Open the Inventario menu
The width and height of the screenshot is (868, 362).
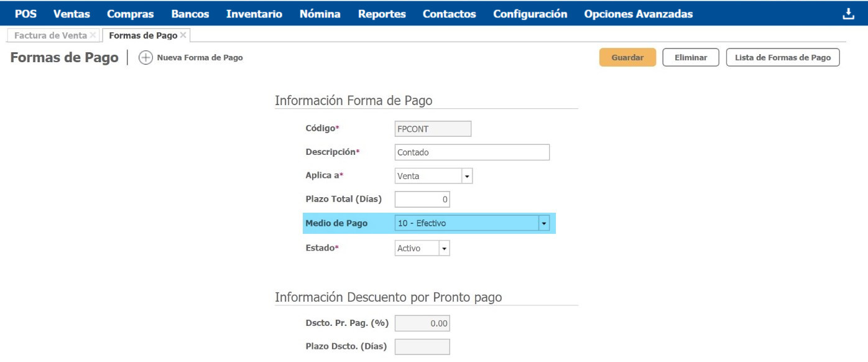(x=254, y=14)
